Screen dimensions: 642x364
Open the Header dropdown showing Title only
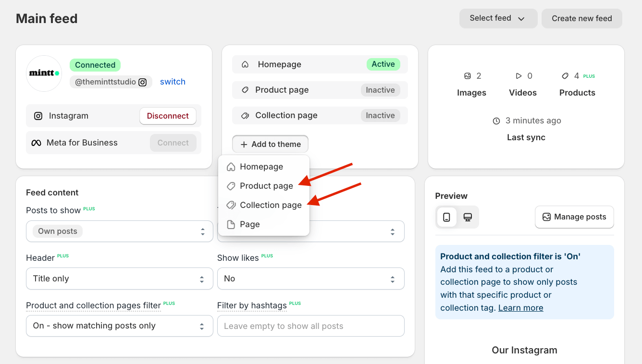(119, 279)
